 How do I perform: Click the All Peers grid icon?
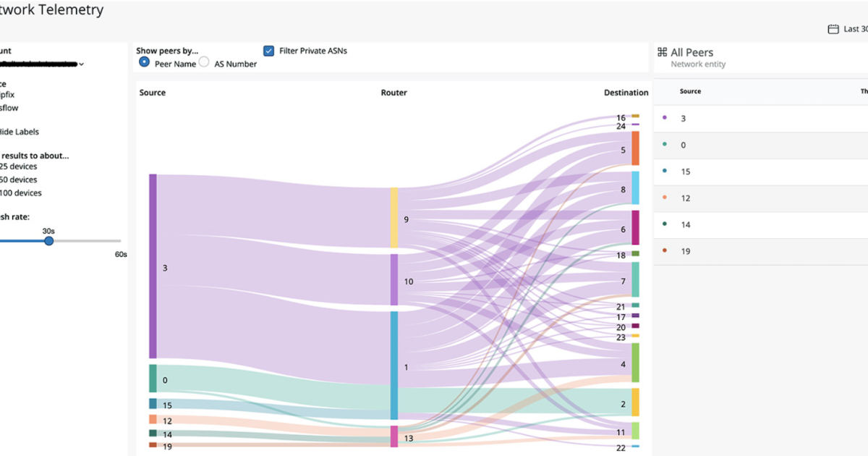[x=663, y=52]
